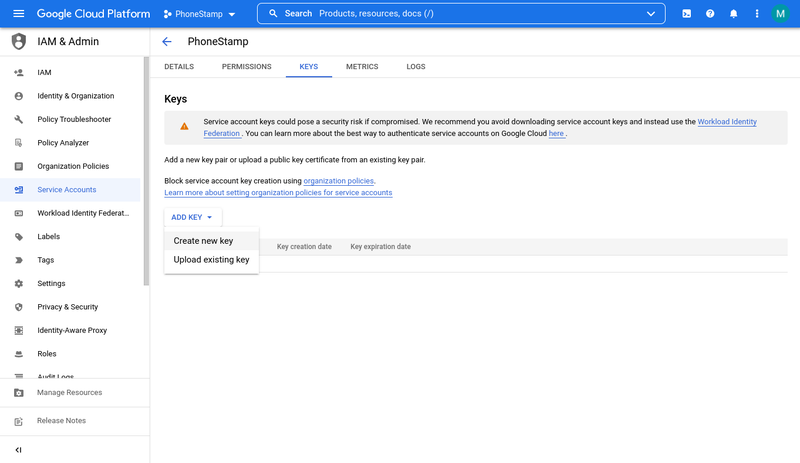Click the Identity & Organization icon
800x463 pixels.
coord(19,96)
